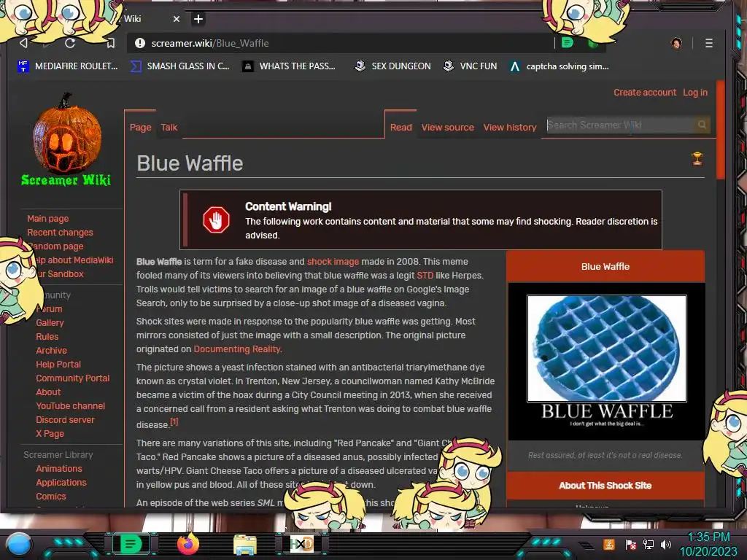
Task: Open a new tab with the plus icon
Action: [x=198, y=19]
